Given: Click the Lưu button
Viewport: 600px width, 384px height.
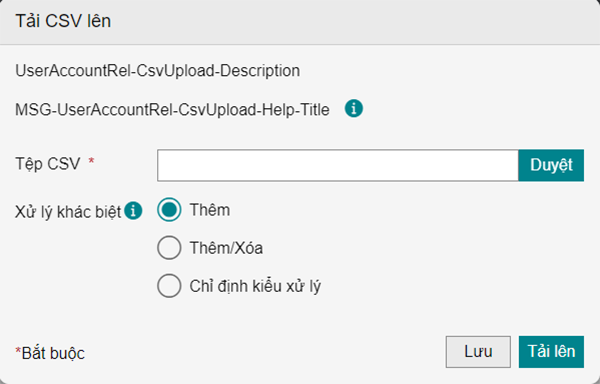Looking at the screenshot, I should [x=478, y=352].
